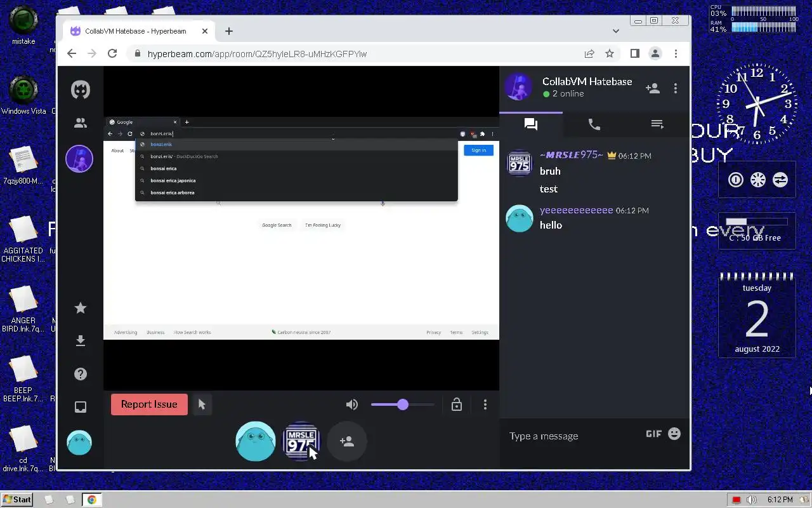Open own profile avatar in sidebar
The width and height of the screenshot is (812, 508).
79,443
